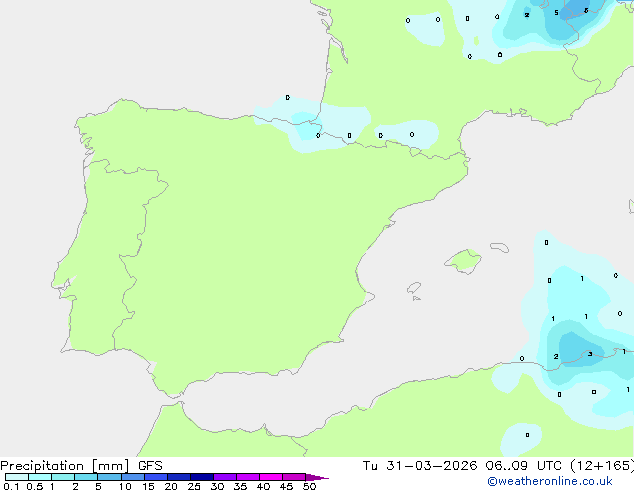Screen dimensions: 634x490
Task: Click the "(12+165)" forecast run text
Action: [x=602, y=466]
